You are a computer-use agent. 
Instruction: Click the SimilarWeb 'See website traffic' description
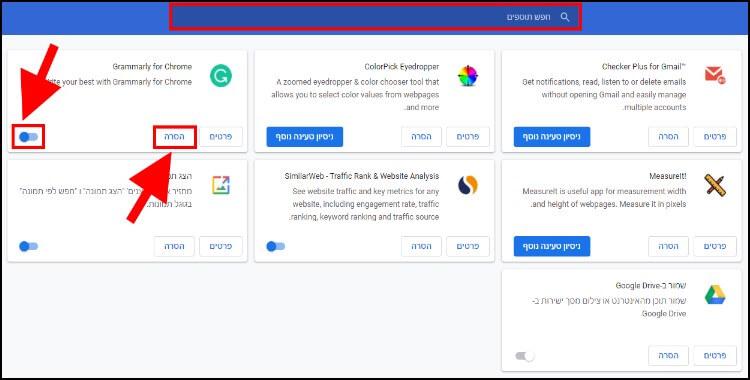pos(364,204)
